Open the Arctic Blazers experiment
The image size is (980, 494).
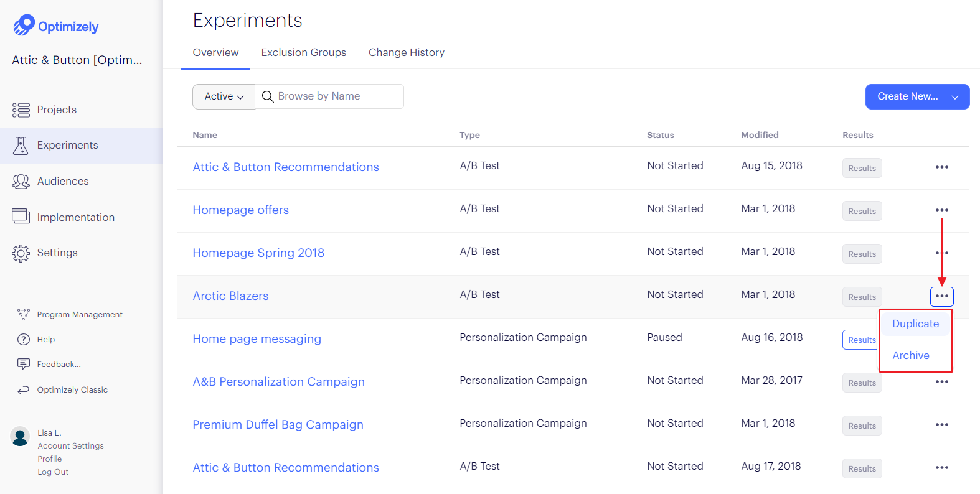point(230,296)
